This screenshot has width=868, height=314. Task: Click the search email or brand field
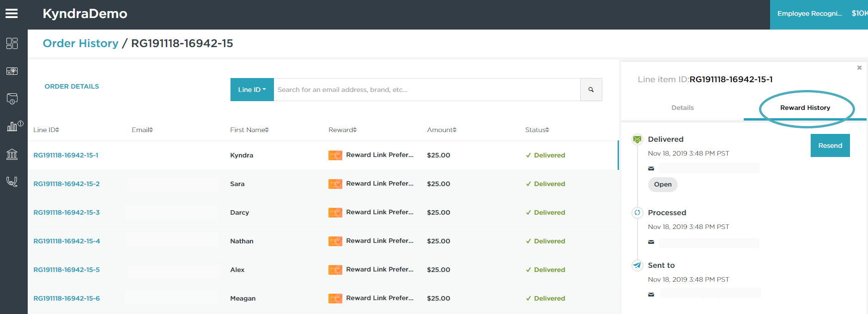click(x=426, y=90)
